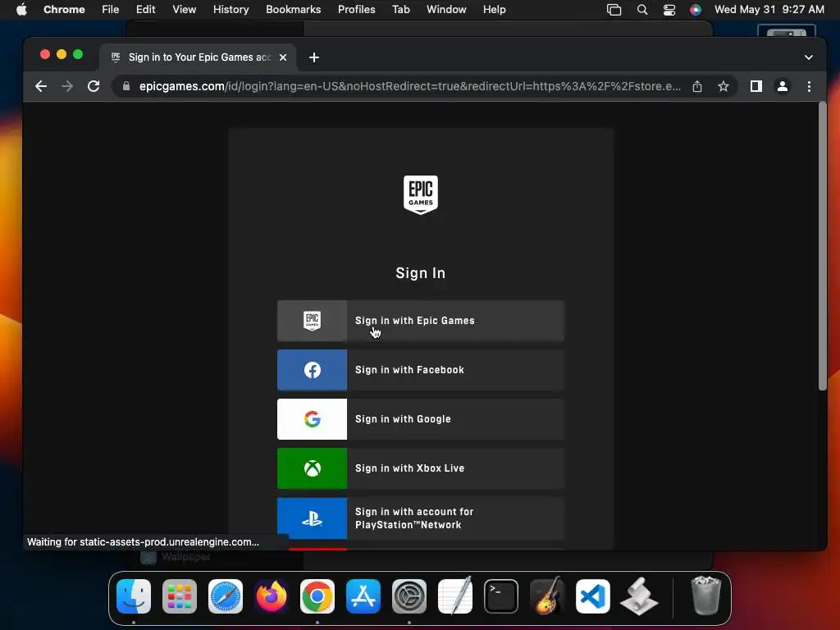
Task: Open the Chrome application menu
Action: tap(64, 10)
